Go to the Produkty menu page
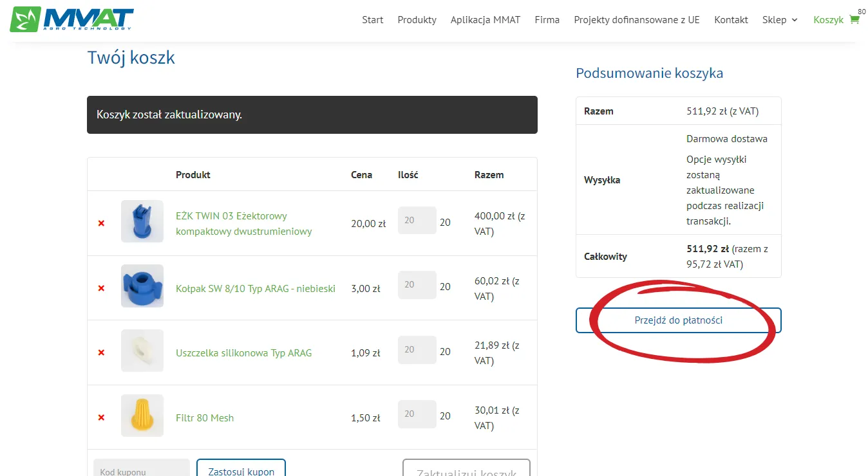The width and height of the screenshot is (868, 476). click(x=417, y=20)
